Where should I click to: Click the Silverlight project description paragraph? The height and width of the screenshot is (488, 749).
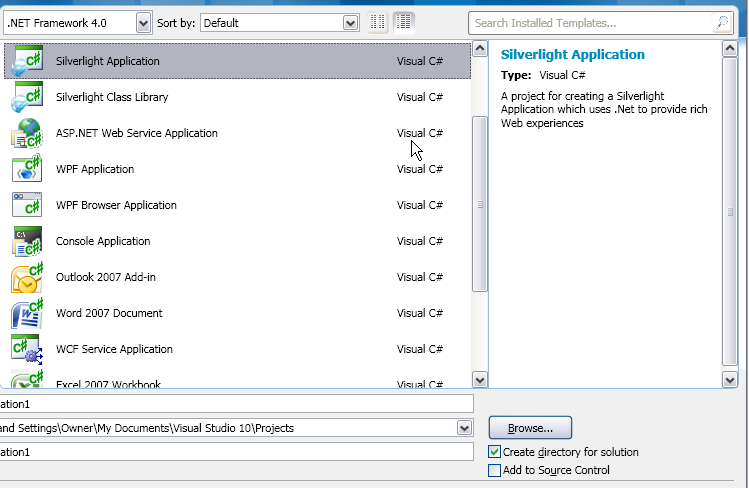tap(604, 109)
